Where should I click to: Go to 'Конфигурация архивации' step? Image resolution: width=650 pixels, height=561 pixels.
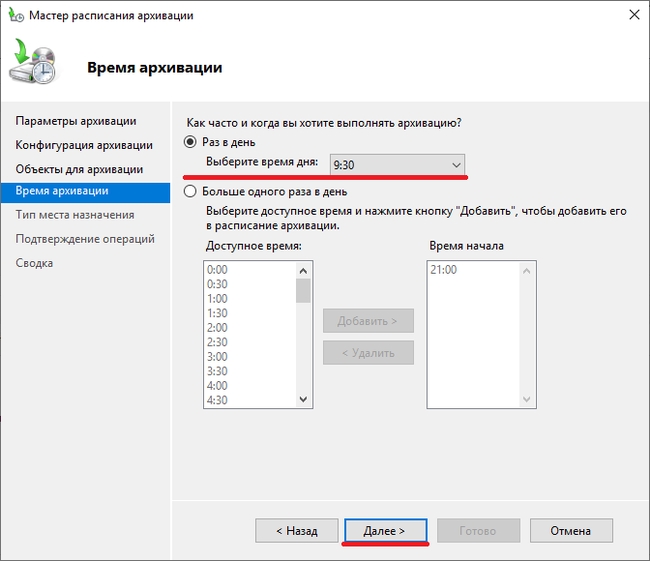[84, 145]
